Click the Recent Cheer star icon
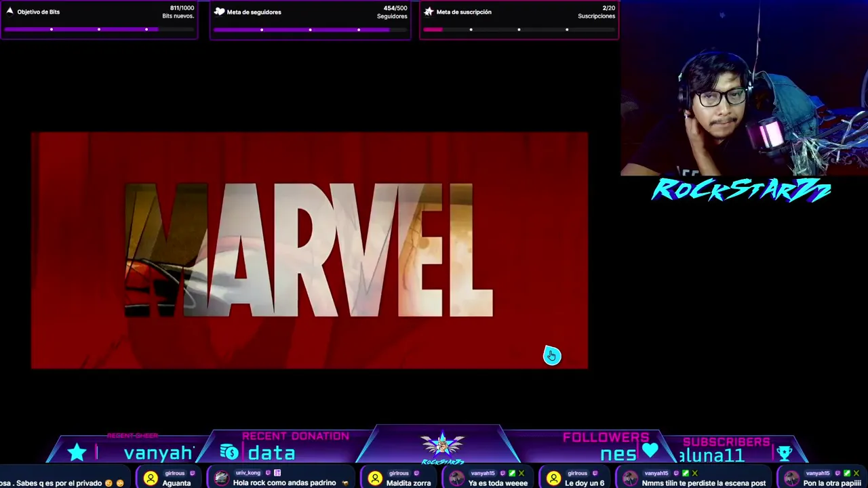This screenshot has height=488, width=868. point(77,452)
